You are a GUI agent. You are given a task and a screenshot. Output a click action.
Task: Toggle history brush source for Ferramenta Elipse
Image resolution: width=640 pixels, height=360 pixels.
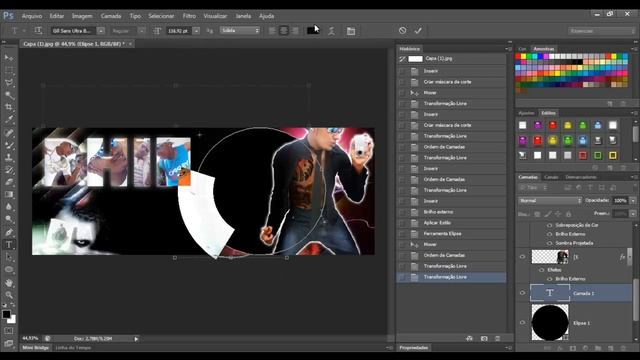click(402, 233)
